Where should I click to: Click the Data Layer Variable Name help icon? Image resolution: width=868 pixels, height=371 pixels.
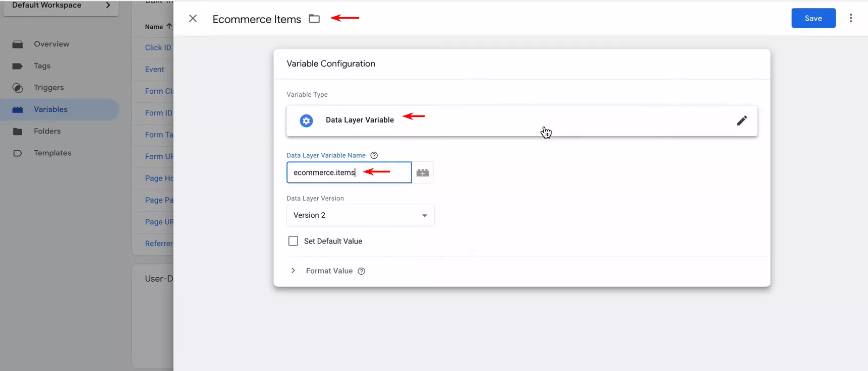click(x=374, y=155)
